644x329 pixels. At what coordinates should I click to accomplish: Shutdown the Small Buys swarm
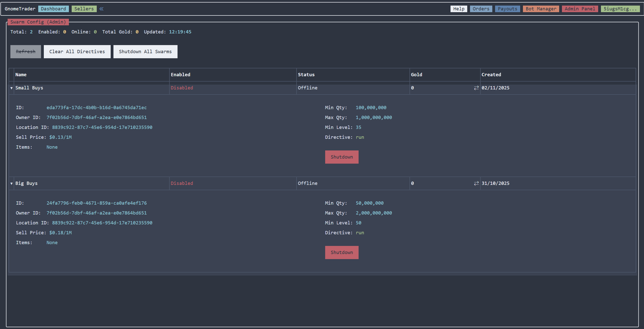(x=342, y=157)
